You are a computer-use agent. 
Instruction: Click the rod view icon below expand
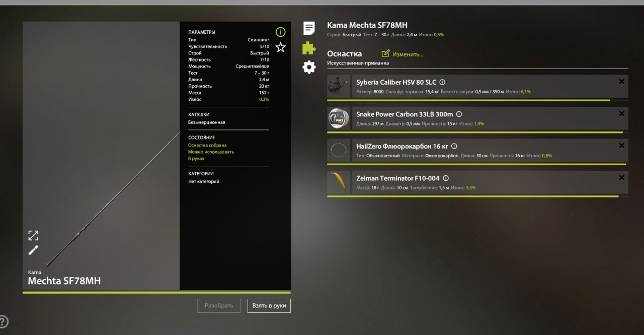33,250
